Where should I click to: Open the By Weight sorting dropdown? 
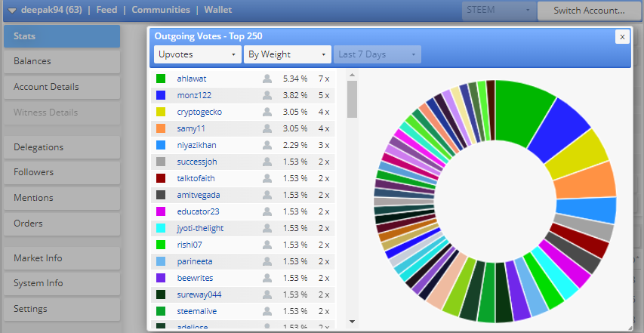coord(288,54)
